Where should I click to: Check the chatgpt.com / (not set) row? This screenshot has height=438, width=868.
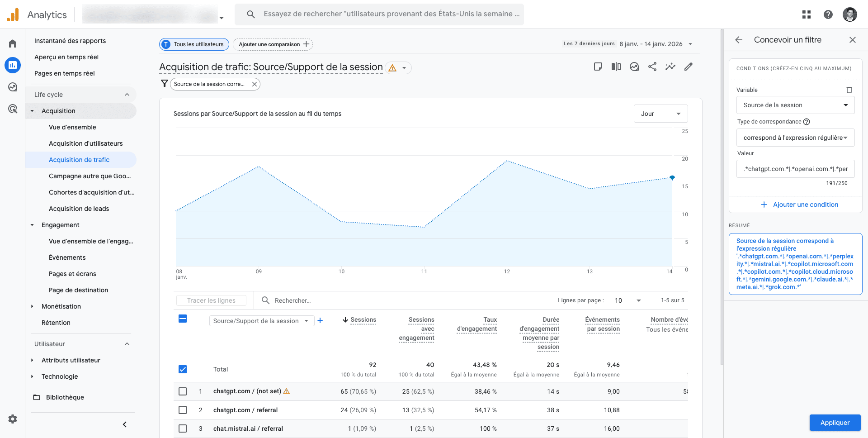coord(183,391)
